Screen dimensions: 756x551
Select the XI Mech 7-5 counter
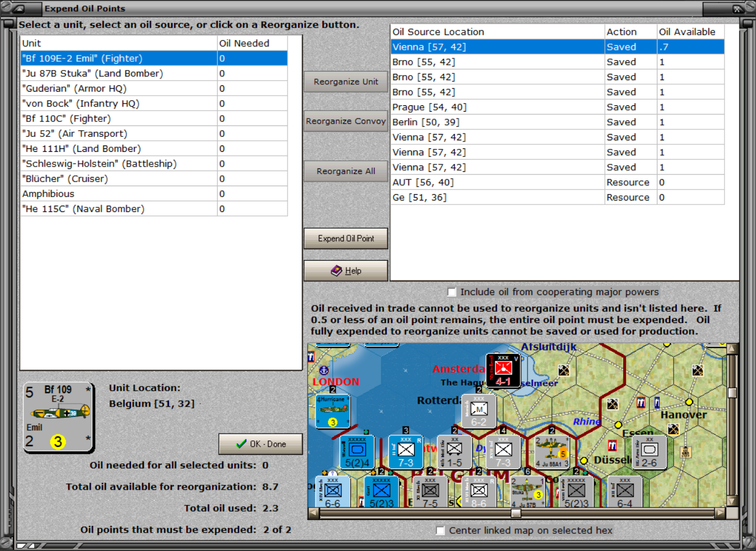click(x=430, y=492)
